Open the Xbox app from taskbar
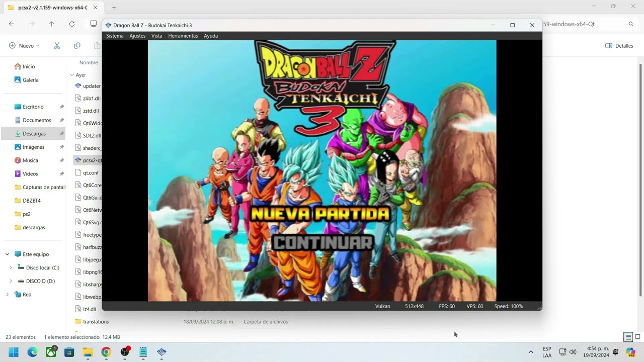Screen dimensions: 644x362 click(51, 352)
